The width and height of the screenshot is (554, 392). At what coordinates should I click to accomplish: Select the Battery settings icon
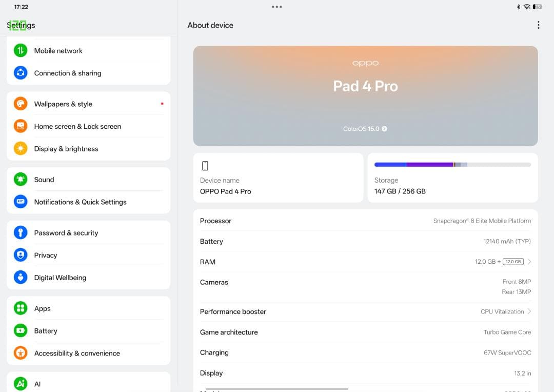(x=20, y=331)
